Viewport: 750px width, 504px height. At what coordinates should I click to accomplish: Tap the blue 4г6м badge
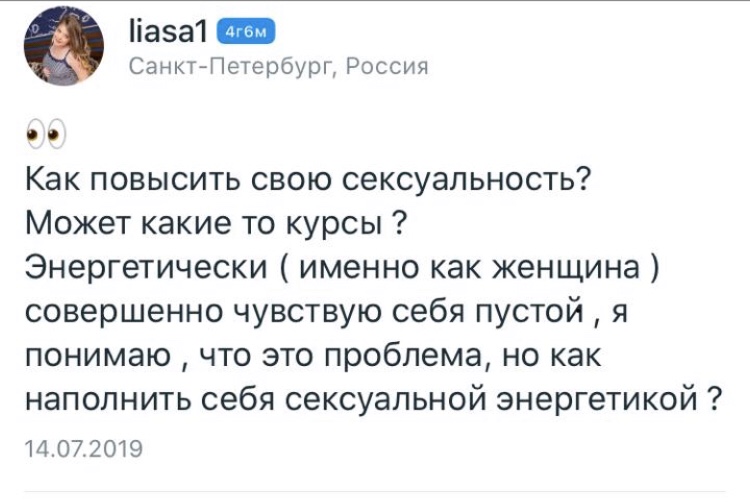246,32
